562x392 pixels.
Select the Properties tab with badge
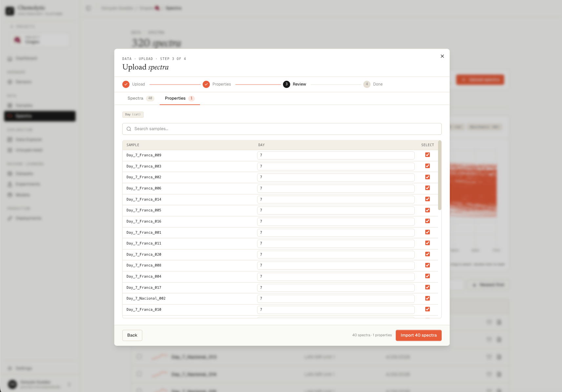(x=180, y=98)
